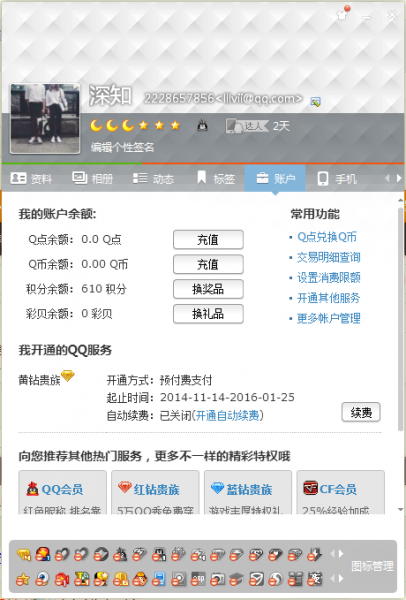Click the first moon level icon
Viewport: 406px width, 600px height.
pos(96,125)
